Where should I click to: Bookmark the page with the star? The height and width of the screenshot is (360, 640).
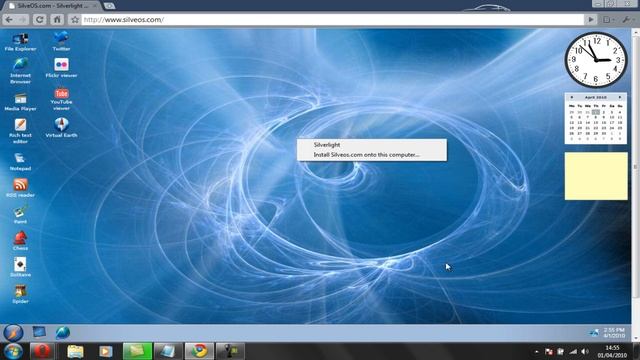[x=75, y=20]
